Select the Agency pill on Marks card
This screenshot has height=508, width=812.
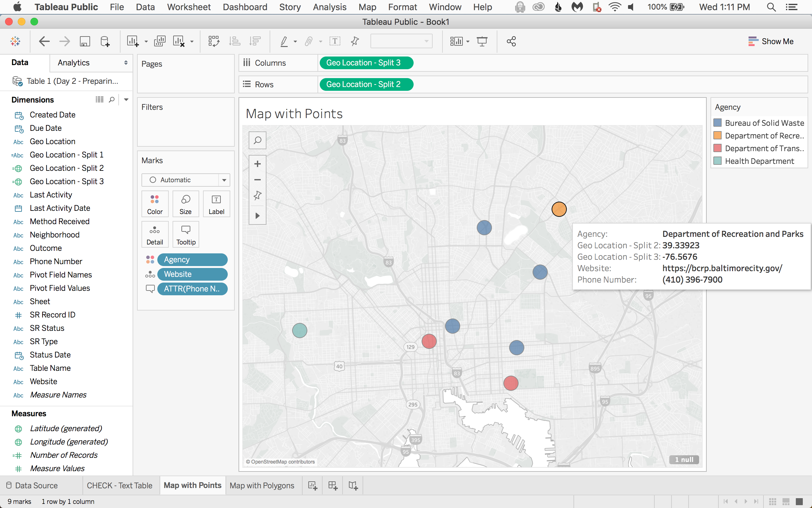(192, 260)
